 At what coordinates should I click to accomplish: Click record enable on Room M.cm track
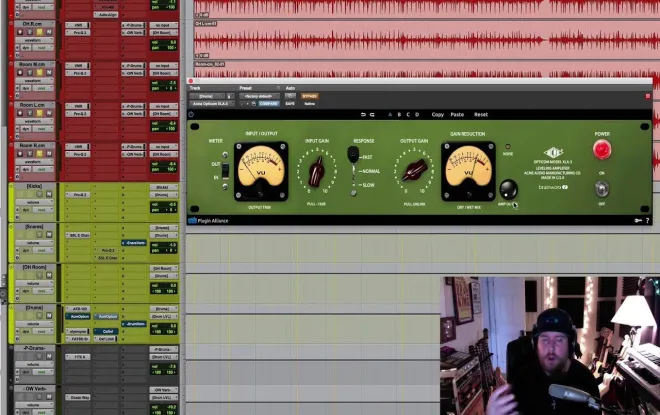click(x=21, y=72)
